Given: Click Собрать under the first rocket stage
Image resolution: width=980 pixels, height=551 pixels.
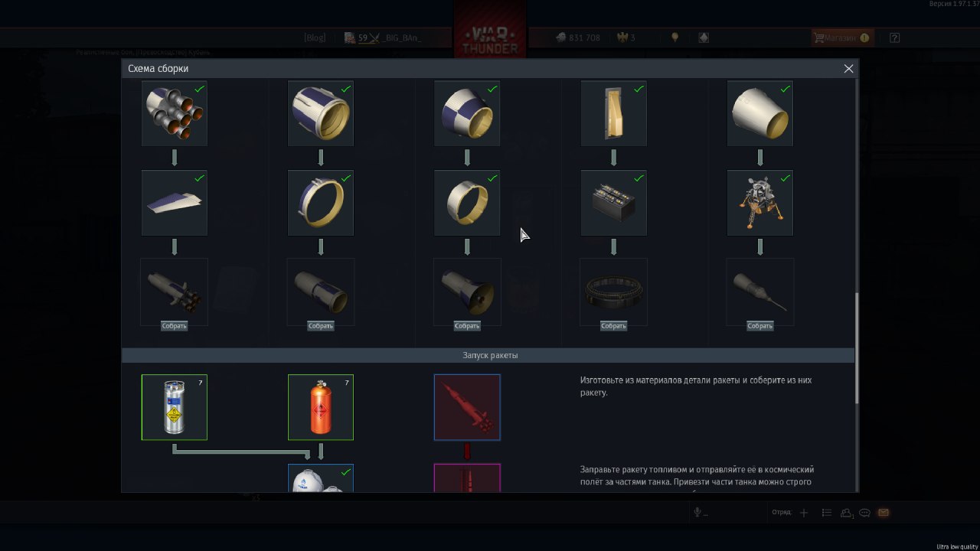Looking at the screenshot, I should pos(175,326).
